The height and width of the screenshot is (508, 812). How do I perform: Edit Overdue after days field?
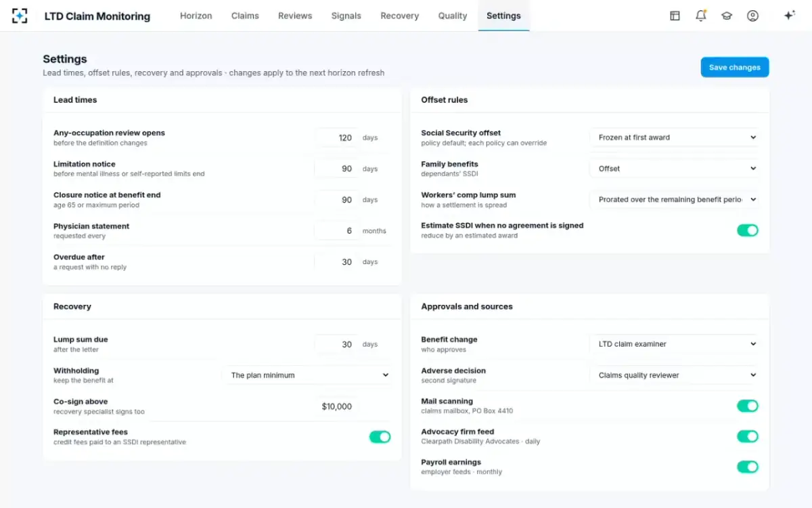tap(337, 262)
